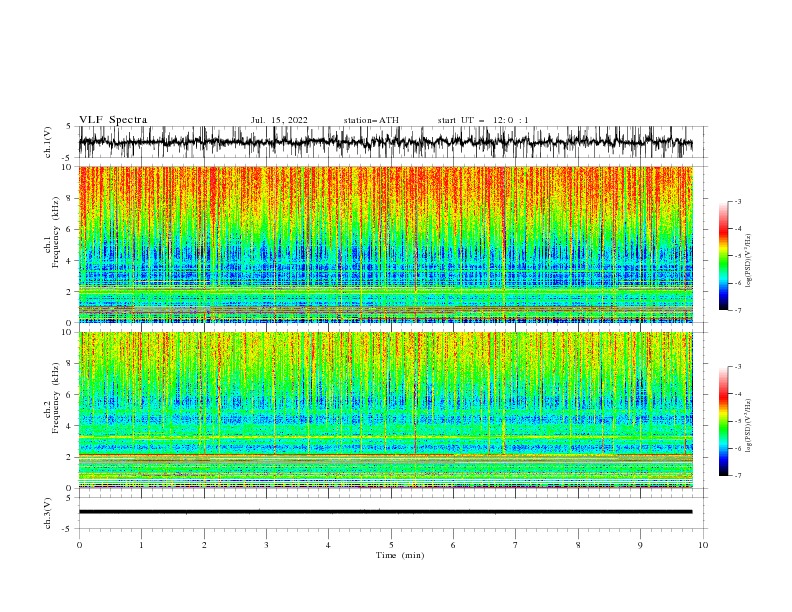Screen dimensions: 792x612
Task: Click the 'ch.1(V)' axis label
Action: 48,142
